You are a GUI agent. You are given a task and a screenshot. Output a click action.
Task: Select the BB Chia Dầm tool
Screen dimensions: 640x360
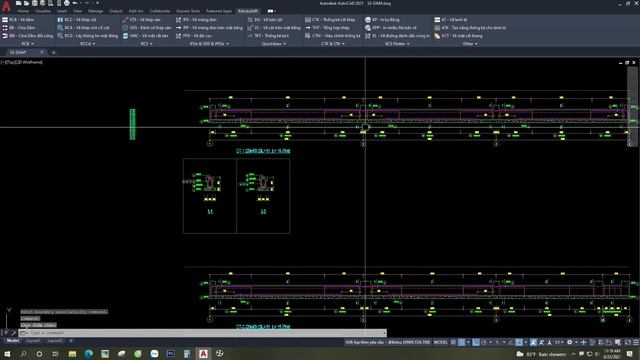(19, 28)
